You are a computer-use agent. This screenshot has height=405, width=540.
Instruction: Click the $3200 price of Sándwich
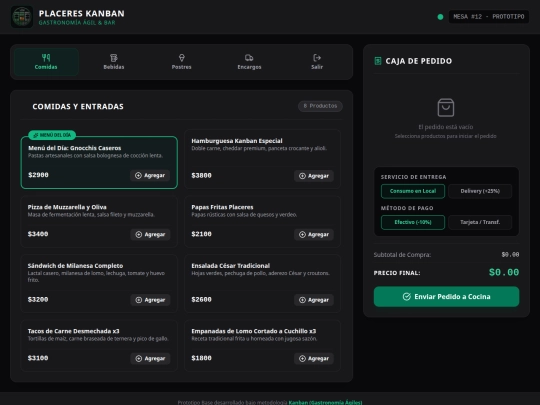tap(38, 299)
